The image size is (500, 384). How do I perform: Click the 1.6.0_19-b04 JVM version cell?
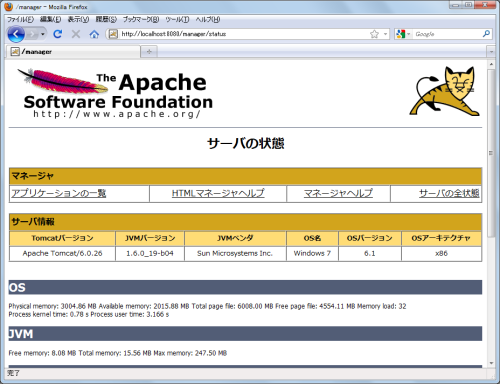[x=150, y=253]
